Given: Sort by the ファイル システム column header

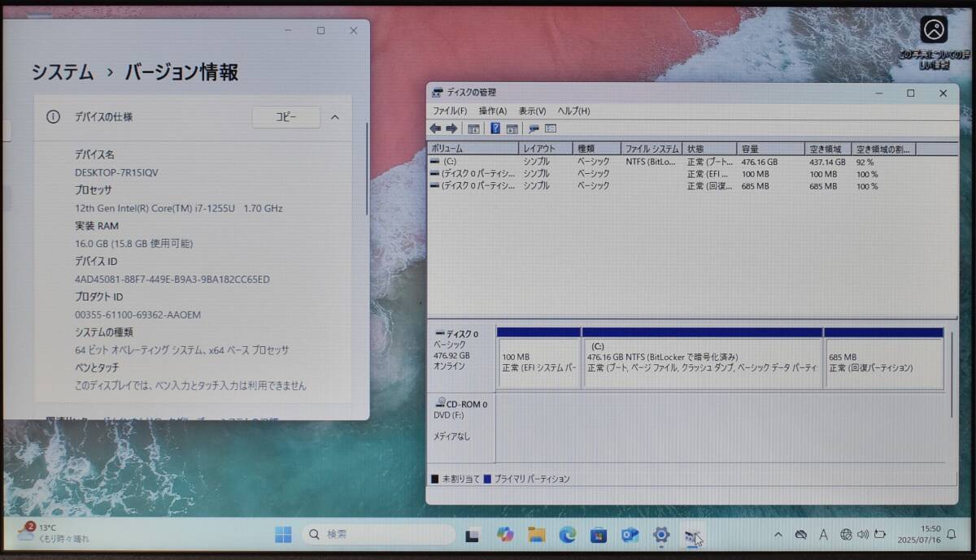Looking at the screenshot, I should click(x=651, y=149).
